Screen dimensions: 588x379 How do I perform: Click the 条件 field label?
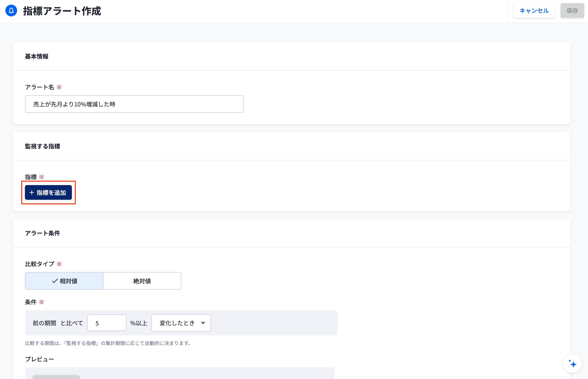pos(31,302)
